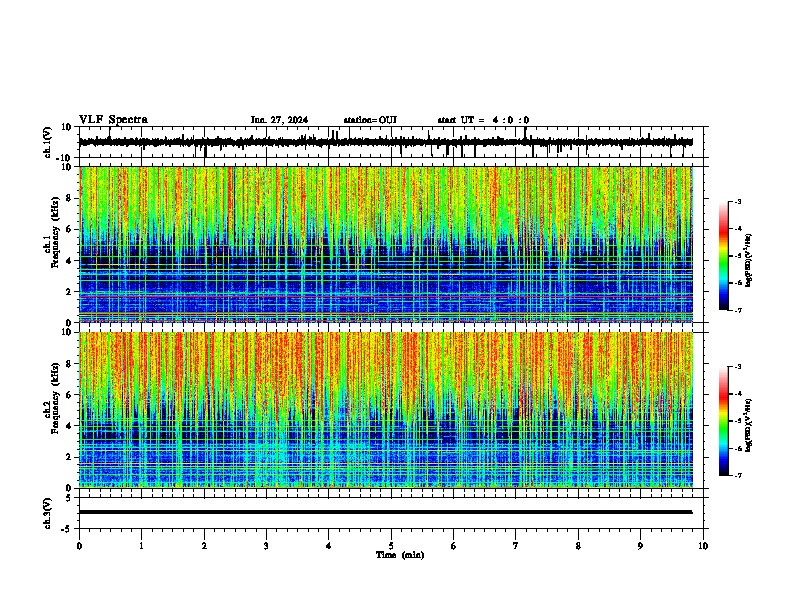Click the '8' kHz tick on ch.1 spectrogram axis
Viewport: 792px width, 612px height.
70,198
